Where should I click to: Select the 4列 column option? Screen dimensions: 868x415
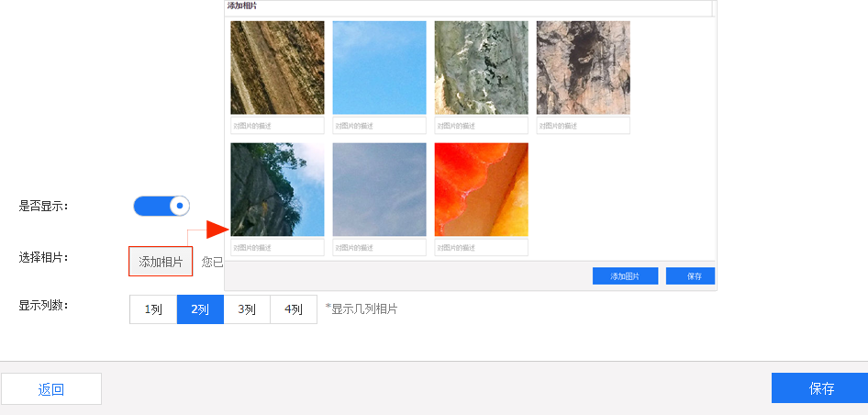(294, 309)
